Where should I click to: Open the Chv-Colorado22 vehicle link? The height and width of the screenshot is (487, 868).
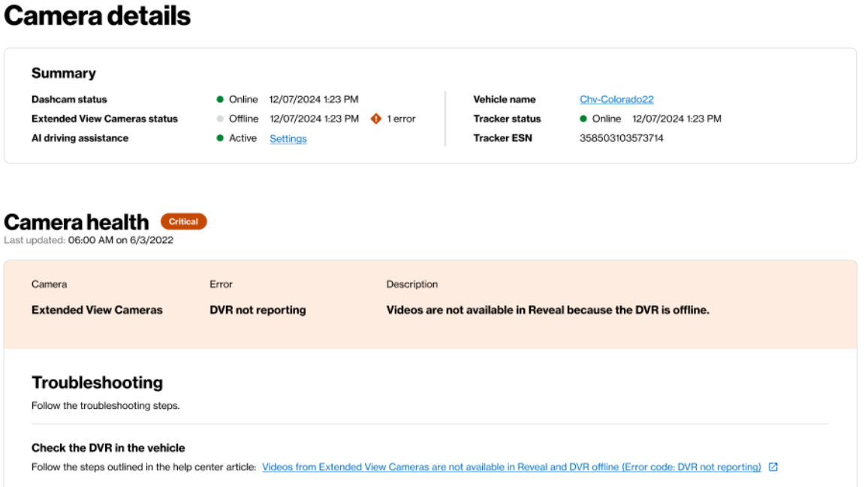point(616,100)
